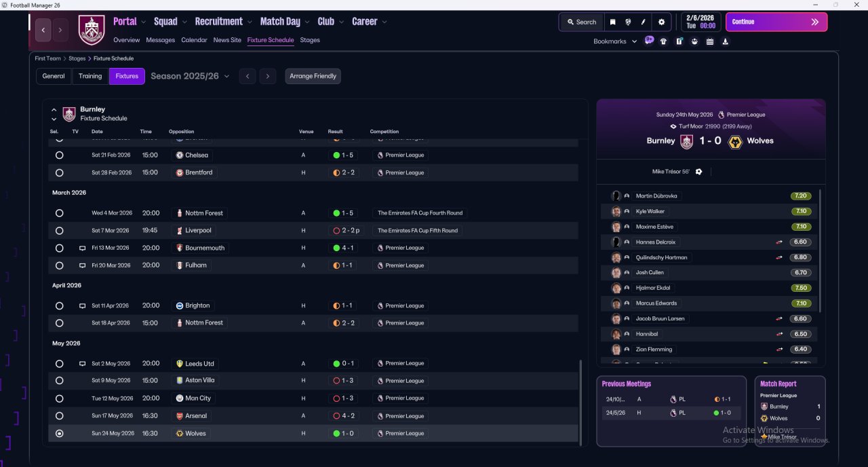Click the First Team breadcrumb link
868x467 pixels.
(x=48, y=58)
